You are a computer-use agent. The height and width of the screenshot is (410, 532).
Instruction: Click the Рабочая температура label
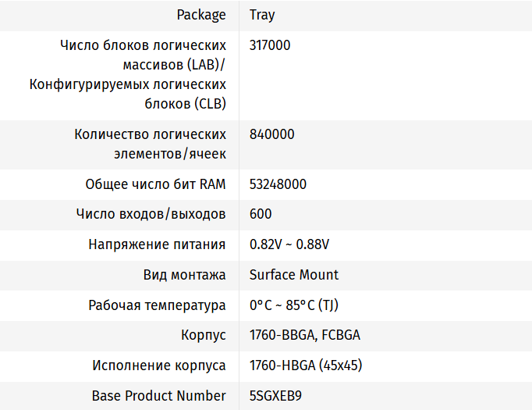pyautogui.click(x=157, y=305)
